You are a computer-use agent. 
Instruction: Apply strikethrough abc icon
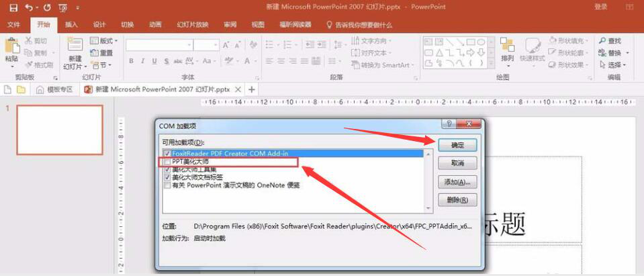[x=178, y=61]
